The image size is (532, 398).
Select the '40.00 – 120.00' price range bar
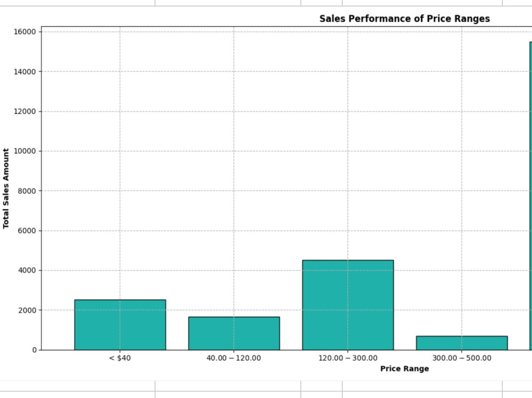pyautogui.click(x=234, y=333)
